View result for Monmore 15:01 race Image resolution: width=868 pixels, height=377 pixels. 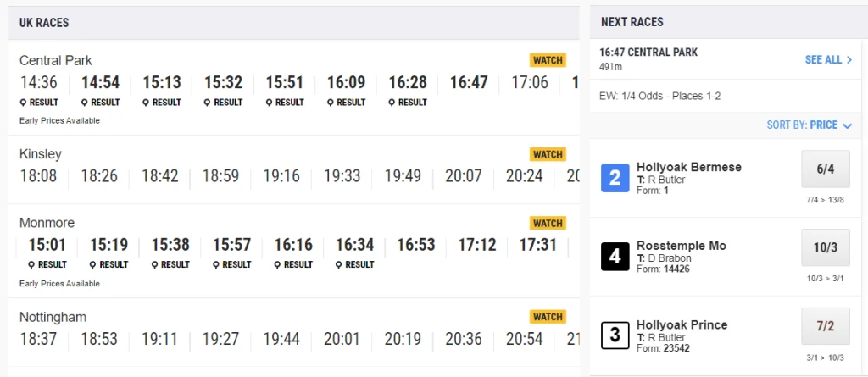(47, 264)
